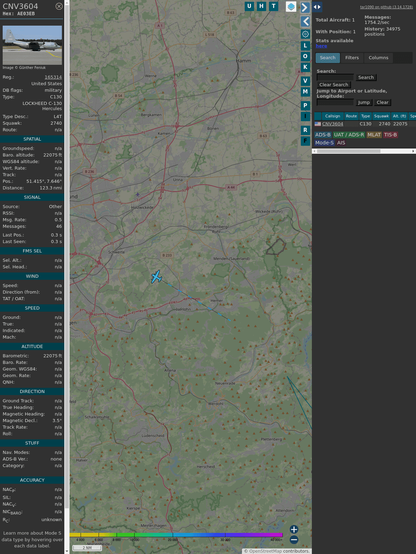Click the O map button

pyautogui.click(x=305, y=56)
